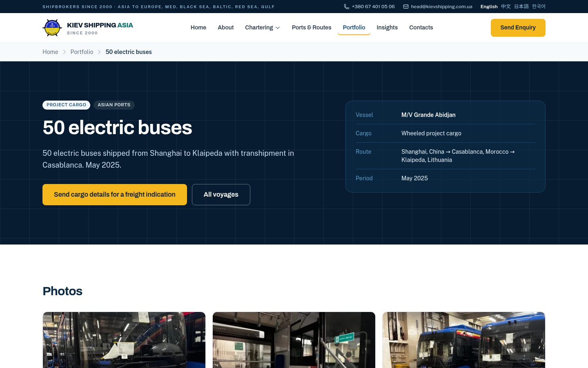Click the Wheeled project cargo value
The image size is (588, 368).
click(x=431, y=133)
